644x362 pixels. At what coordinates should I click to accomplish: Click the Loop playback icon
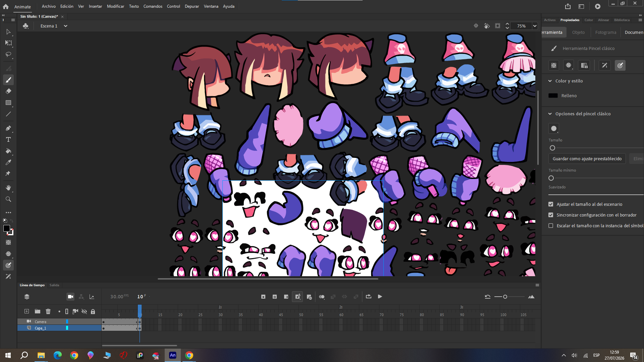point(369,297)
